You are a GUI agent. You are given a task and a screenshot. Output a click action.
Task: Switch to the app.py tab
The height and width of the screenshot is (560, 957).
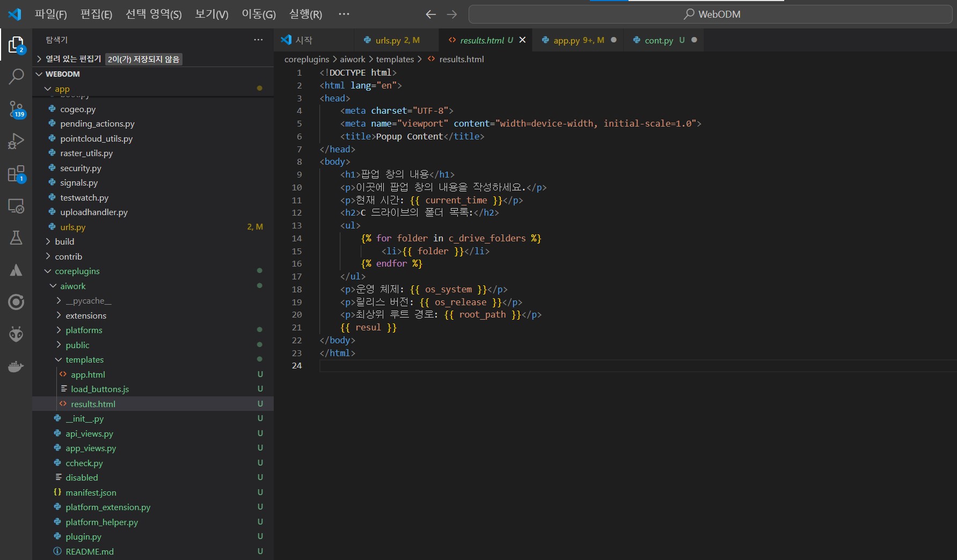click(571, 40)
